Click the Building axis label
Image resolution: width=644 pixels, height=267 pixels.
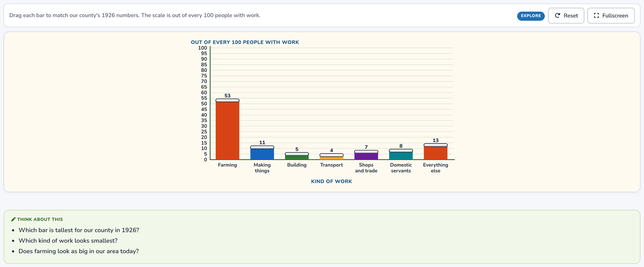(297, 165)
